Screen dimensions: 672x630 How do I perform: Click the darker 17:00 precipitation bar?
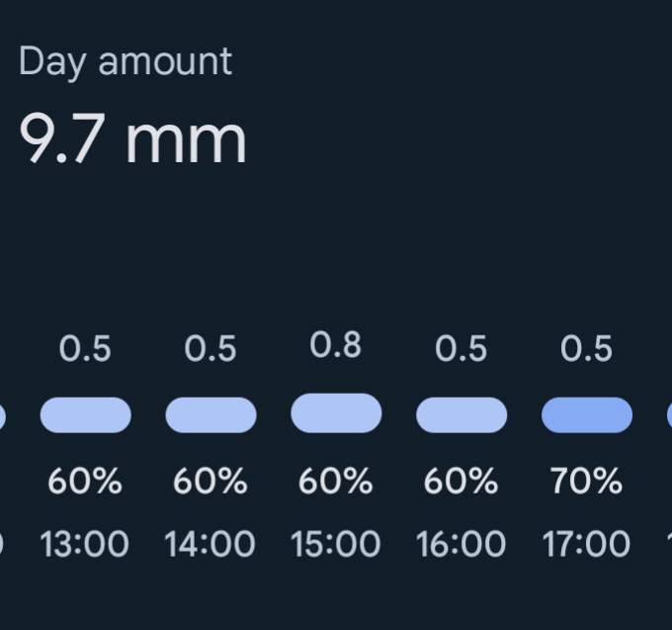point(587,414)
